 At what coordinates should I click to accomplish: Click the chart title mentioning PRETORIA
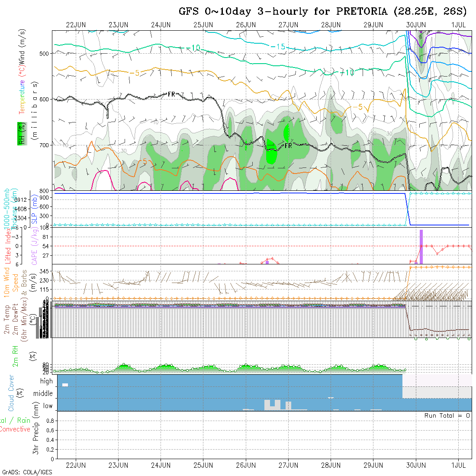pyautogui.click(x=323, y=12)
